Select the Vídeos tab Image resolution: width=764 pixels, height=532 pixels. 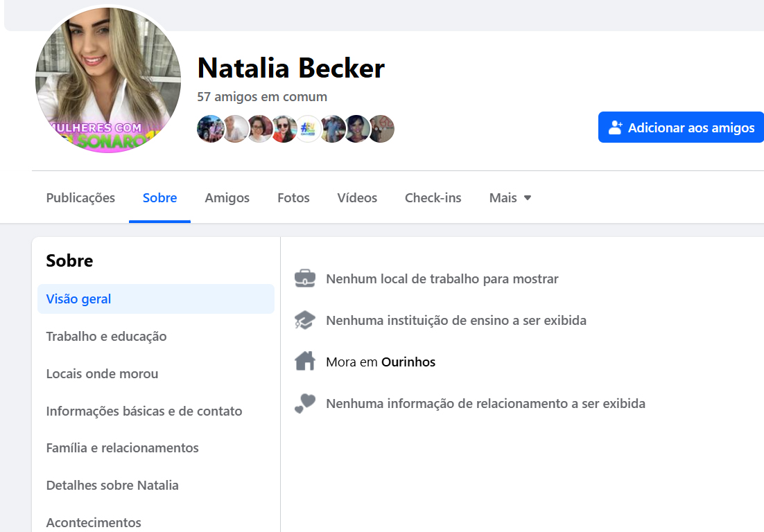(357, 198)
